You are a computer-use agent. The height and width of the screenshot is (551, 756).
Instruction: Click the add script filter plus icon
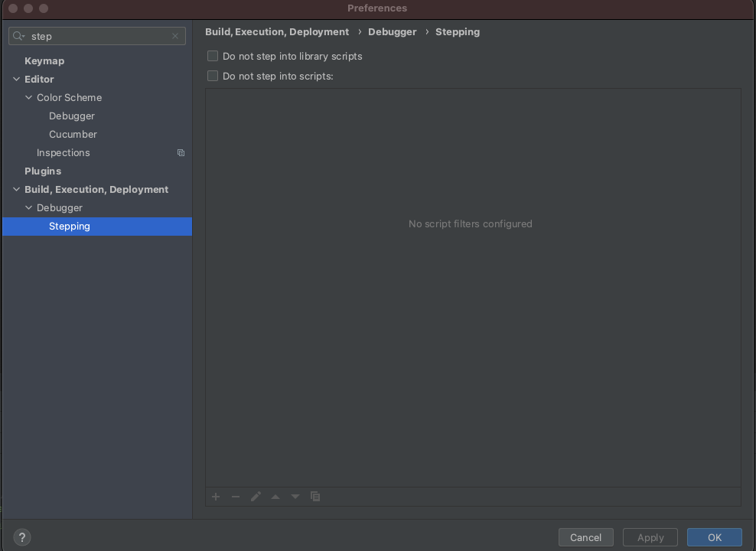[x=216, y=497]
